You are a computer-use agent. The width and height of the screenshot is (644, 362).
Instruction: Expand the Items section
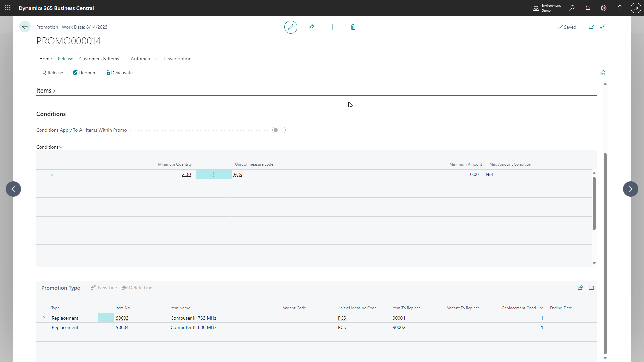[x=46, y=90]
